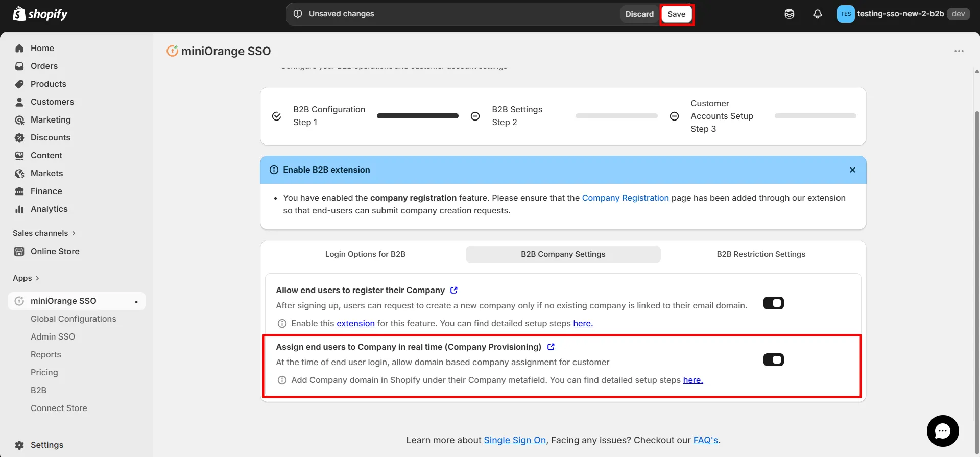980x457 pixels.
Task: Click the Products tag icon
Action: [x=19, y=84]
